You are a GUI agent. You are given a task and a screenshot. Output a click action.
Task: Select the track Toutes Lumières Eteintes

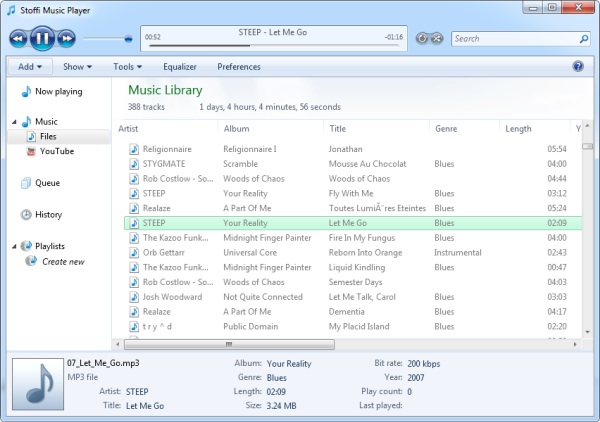377,208
